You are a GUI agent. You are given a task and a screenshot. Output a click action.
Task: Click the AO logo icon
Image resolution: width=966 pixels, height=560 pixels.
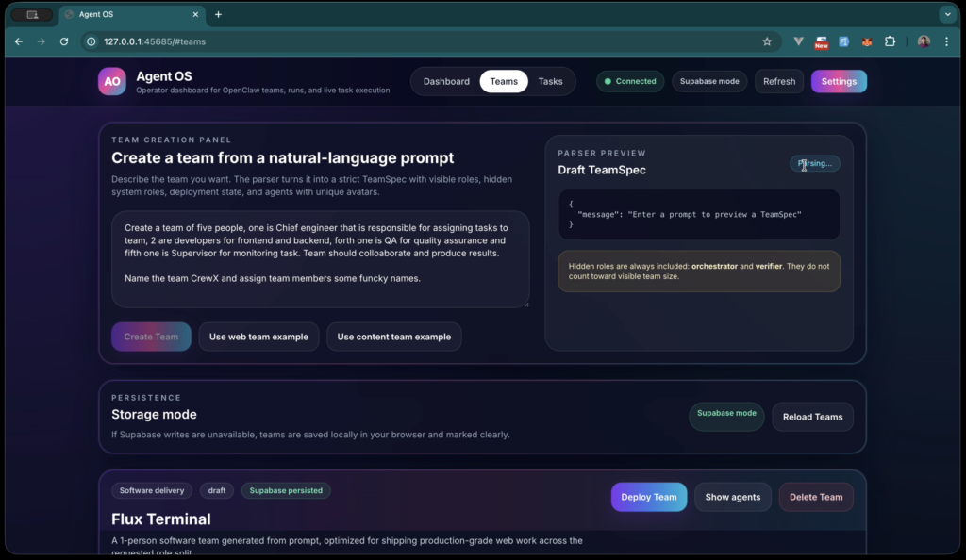tap(111, 81)
